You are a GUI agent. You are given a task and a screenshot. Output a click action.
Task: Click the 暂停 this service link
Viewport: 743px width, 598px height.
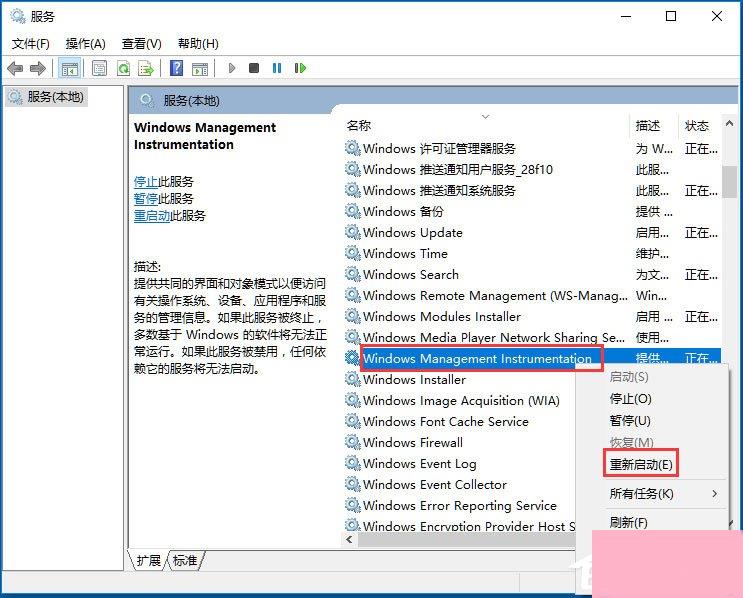coord(146,199)
